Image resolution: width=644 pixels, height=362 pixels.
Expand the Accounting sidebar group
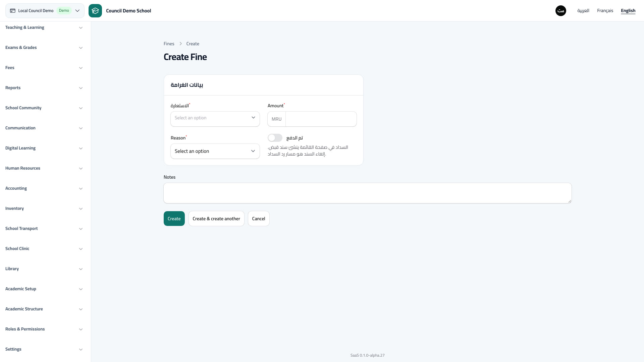pos(44,188)
